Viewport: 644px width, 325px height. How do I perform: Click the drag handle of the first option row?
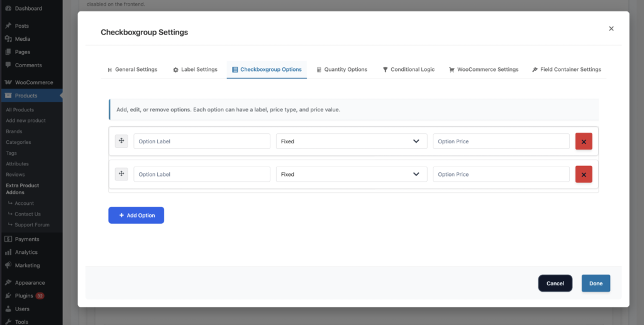pos(121,141)
